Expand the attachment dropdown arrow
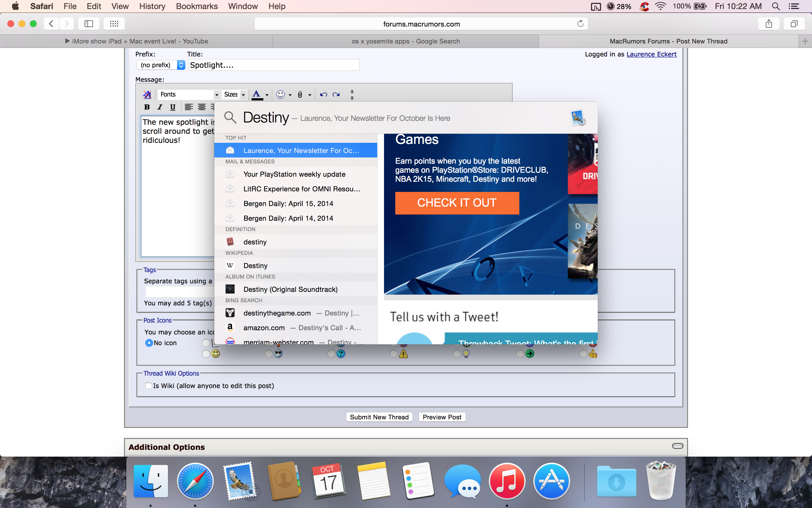Viewport: 812px width, 508px height. click(x=310, y=95)
